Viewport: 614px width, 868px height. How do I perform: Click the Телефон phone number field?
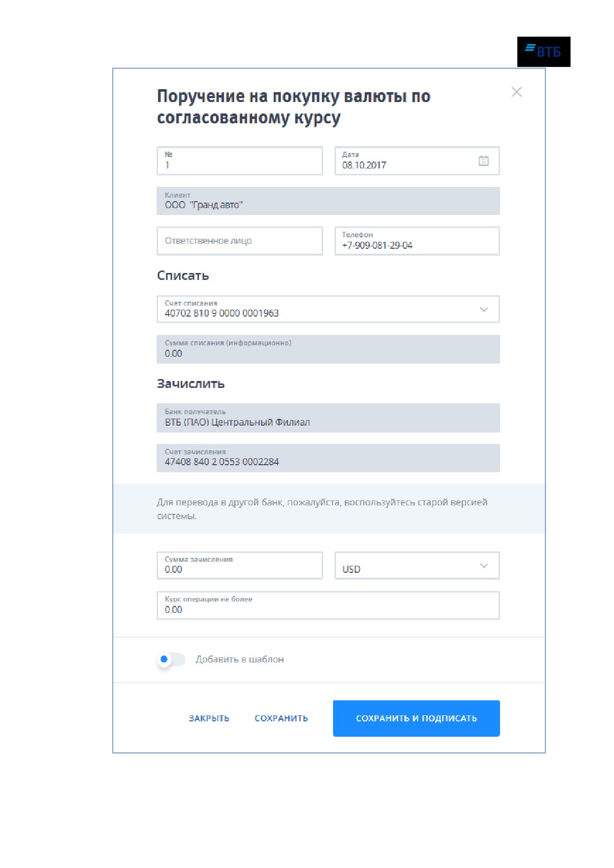click(417, 241)
